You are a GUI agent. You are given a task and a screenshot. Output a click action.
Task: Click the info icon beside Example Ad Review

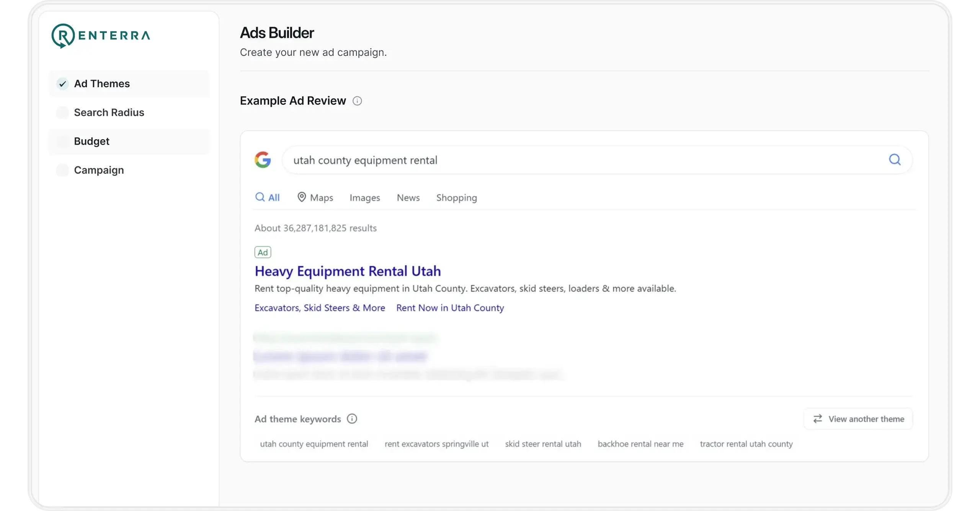pyautogui.click(x=357, y=101)
